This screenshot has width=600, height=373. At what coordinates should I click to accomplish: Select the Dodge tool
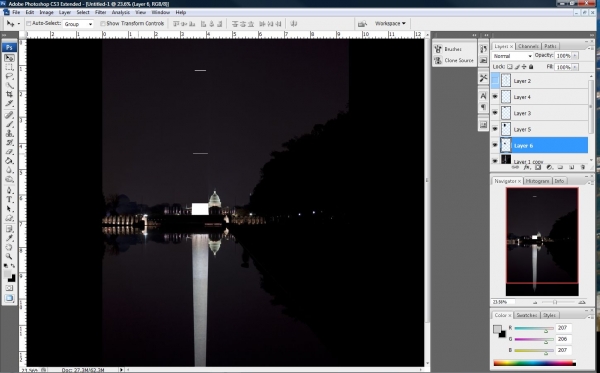tap(9, 179)
